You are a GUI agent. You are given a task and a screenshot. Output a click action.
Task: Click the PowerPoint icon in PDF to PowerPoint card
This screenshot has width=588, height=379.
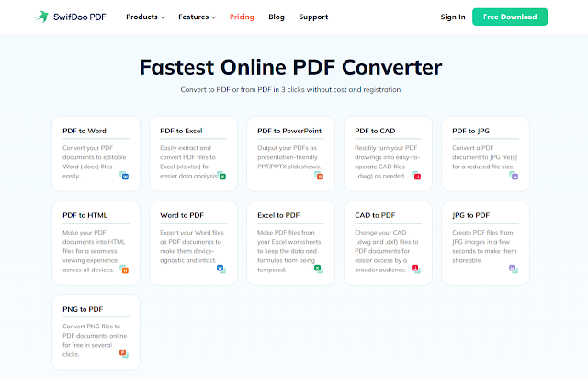click(319, 176)
